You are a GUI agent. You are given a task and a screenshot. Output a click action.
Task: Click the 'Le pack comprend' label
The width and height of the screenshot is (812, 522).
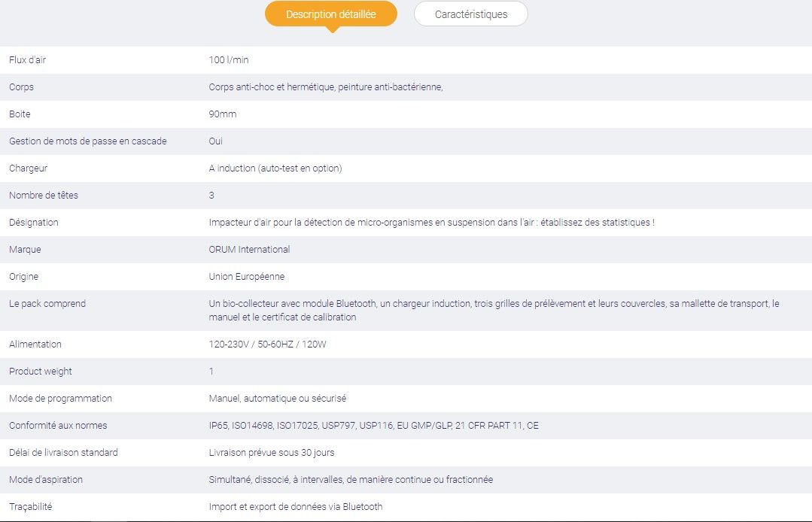[x=47, y=304]
